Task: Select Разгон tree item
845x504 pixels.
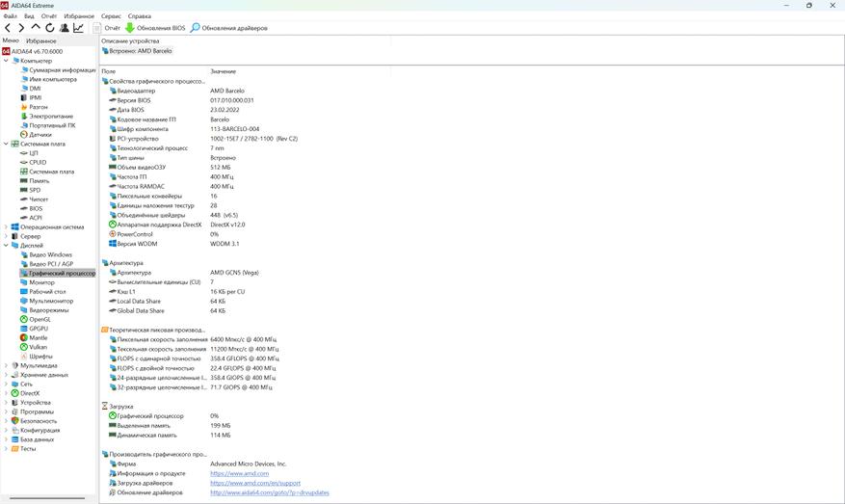Action: (x=34, y=107)
